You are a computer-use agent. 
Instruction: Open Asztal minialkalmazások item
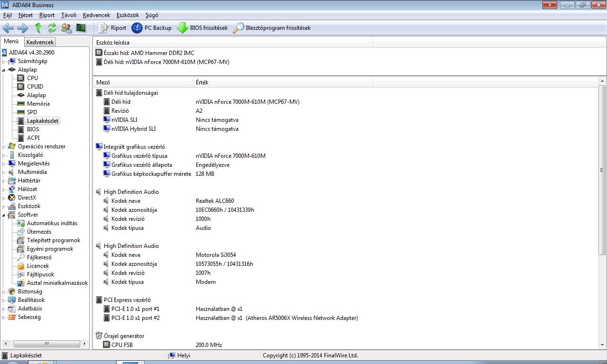[57, 283]
